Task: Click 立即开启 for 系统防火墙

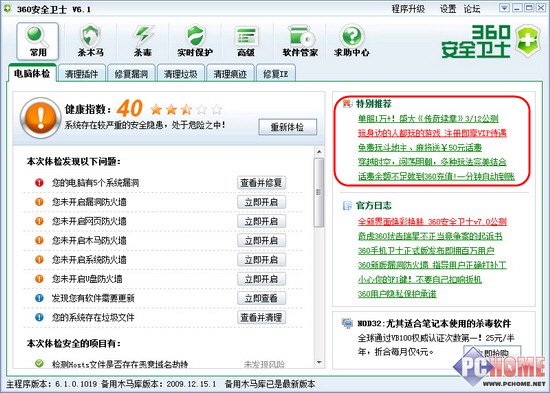Action: pos(261,260)
